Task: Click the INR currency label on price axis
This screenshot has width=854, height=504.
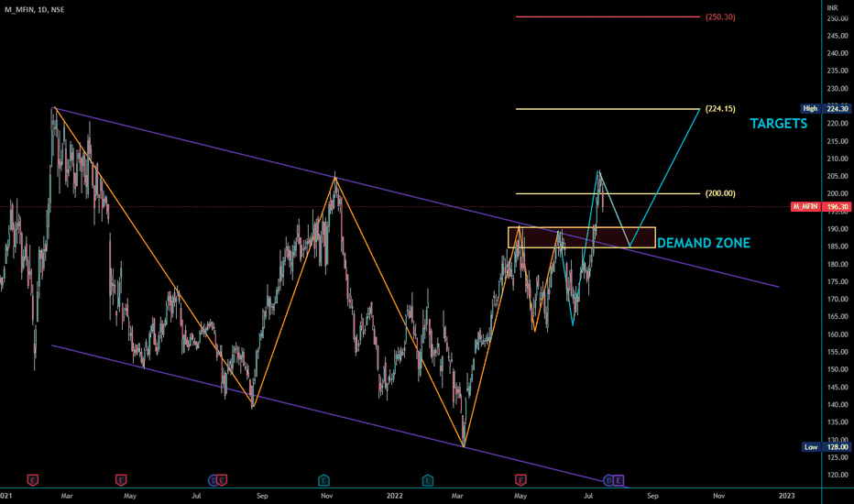Action: [x=833, y=7]
